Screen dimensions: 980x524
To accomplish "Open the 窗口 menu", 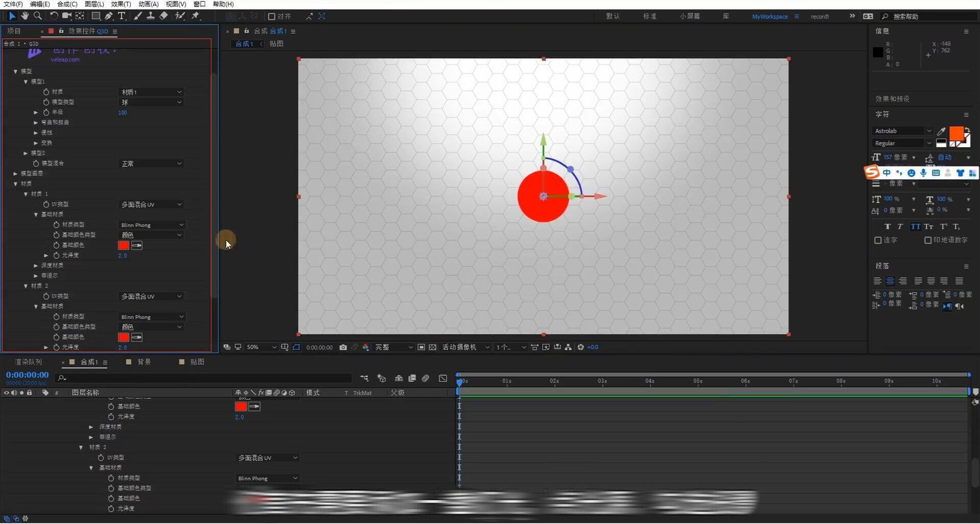I will pyautogui.click(x=199, y=4).
